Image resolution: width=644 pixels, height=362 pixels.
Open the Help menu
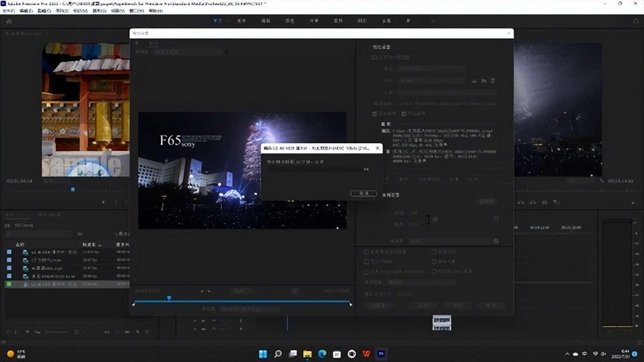pos(155,11)
